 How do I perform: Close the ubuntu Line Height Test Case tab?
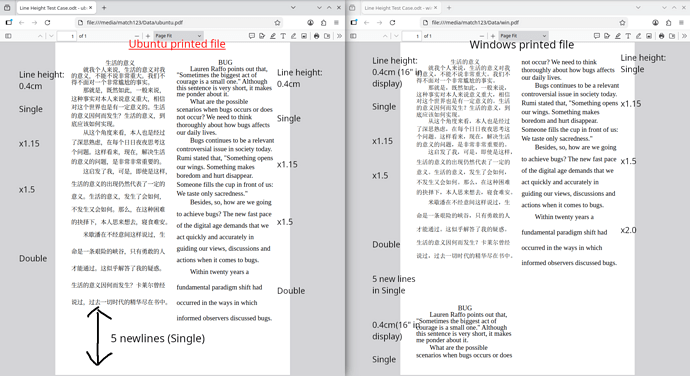pyautogui.click(x=91, y=7)
